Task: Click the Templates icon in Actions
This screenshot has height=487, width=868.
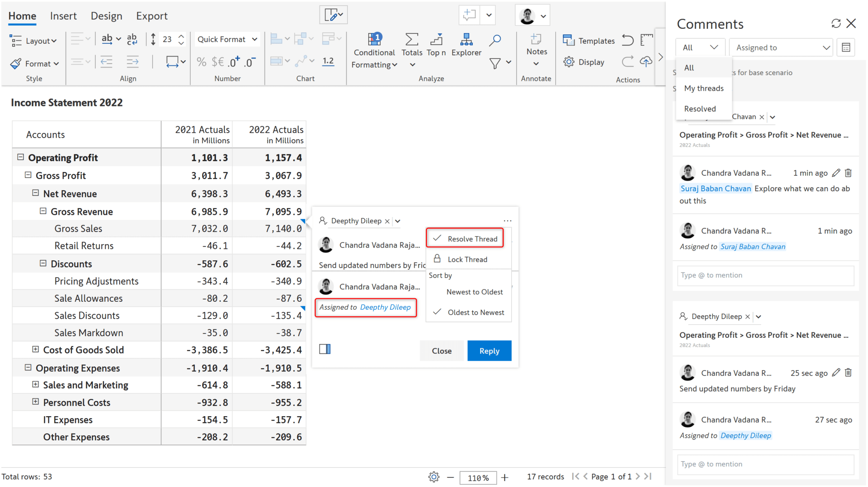Action: click(x=570, y=40)
